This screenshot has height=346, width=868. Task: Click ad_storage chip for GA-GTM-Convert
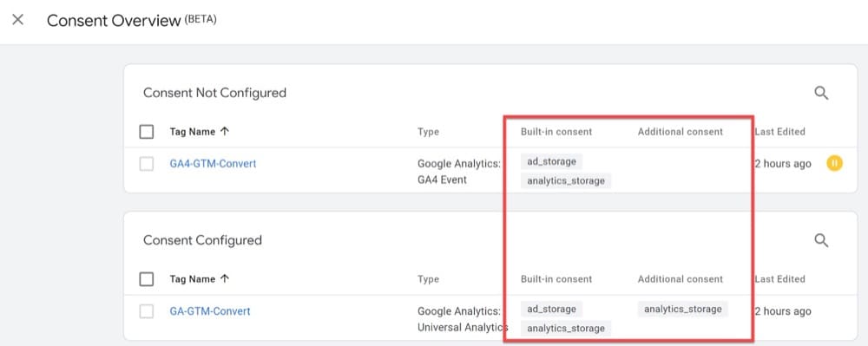point(551,309)
